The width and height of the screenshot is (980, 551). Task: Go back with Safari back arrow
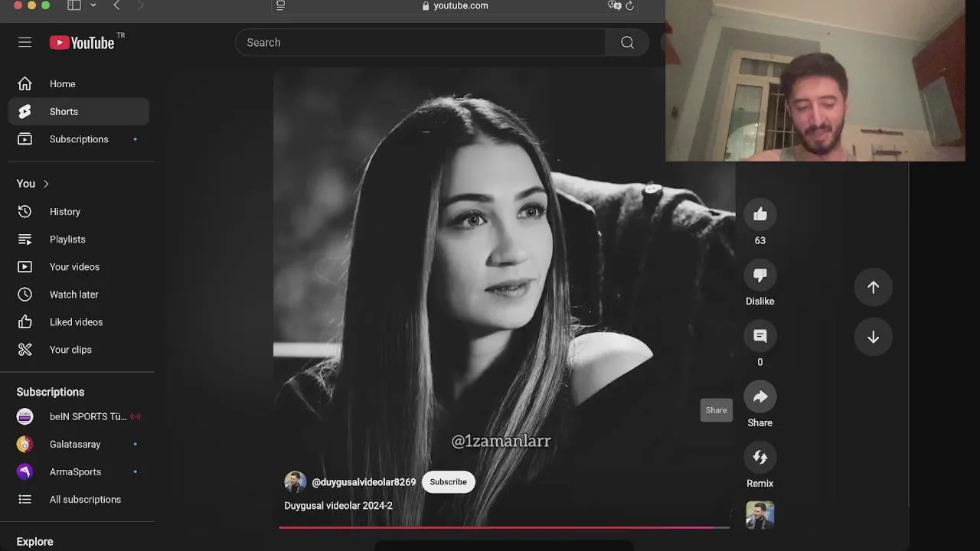click(x=116, y=5)
